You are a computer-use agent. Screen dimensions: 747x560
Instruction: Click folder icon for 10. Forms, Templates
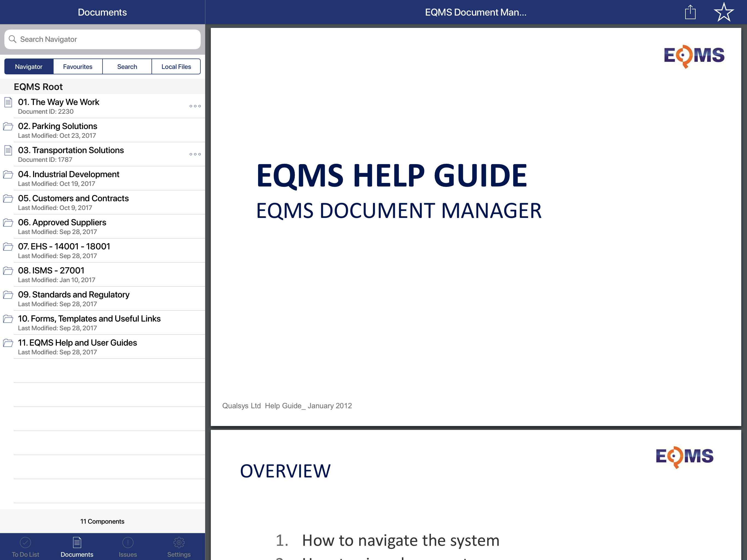tap(8, 319)
